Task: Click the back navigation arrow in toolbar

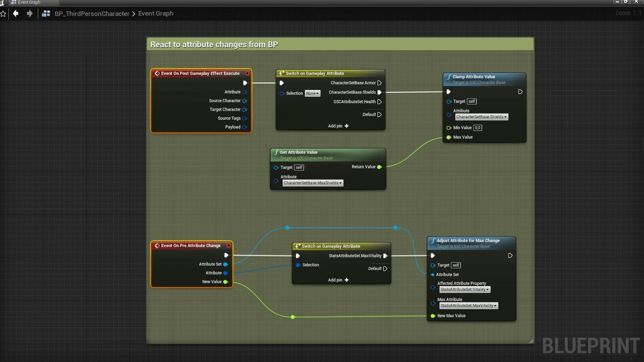Action: (x=16, y=14)
